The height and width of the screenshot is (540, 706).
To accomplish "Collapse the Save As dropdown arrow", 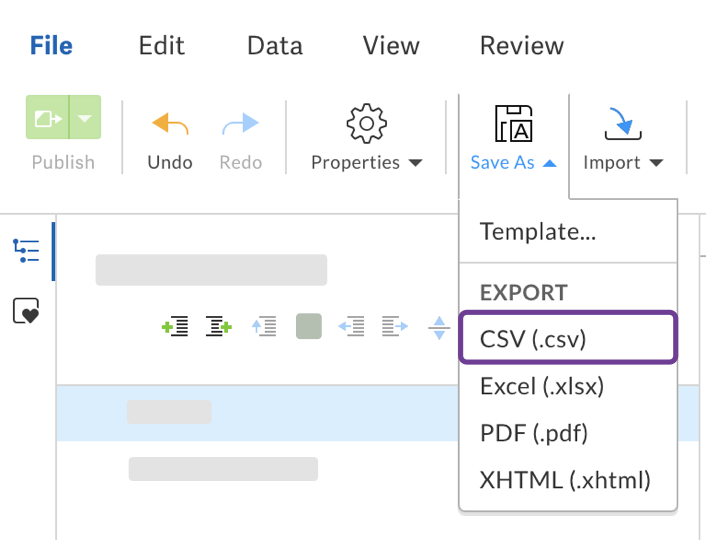I will point(549,163).
